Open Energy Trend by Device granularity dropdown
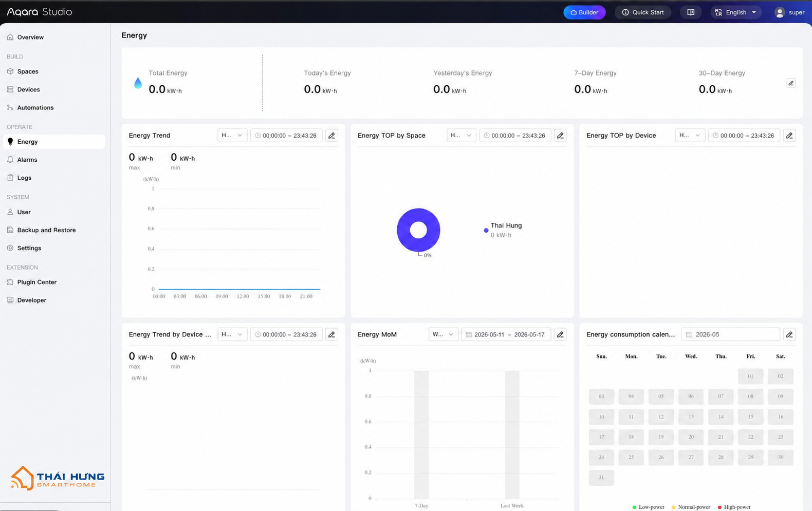812x511 pixels. pyautogui.click(x=232, y=334)
